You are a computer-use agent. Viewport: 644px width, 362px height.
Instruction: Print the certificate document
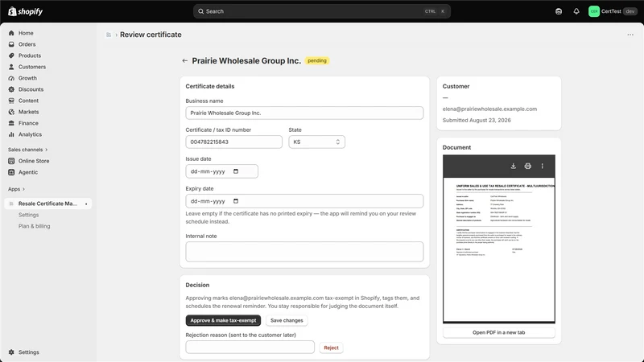[x=528, y=167]
